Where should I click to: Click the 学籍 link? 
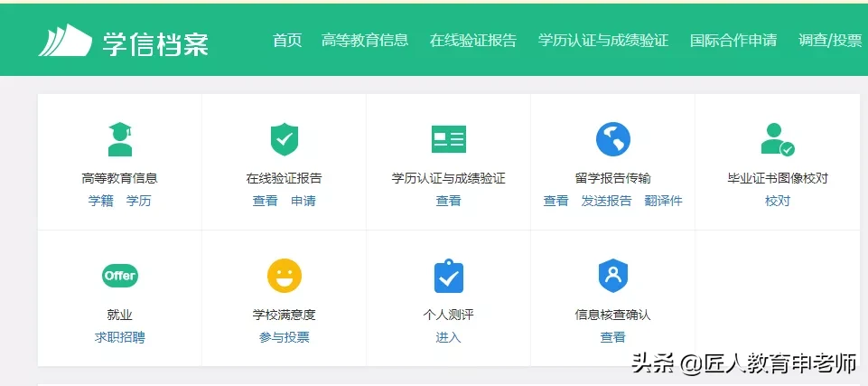tap(101, 201)
